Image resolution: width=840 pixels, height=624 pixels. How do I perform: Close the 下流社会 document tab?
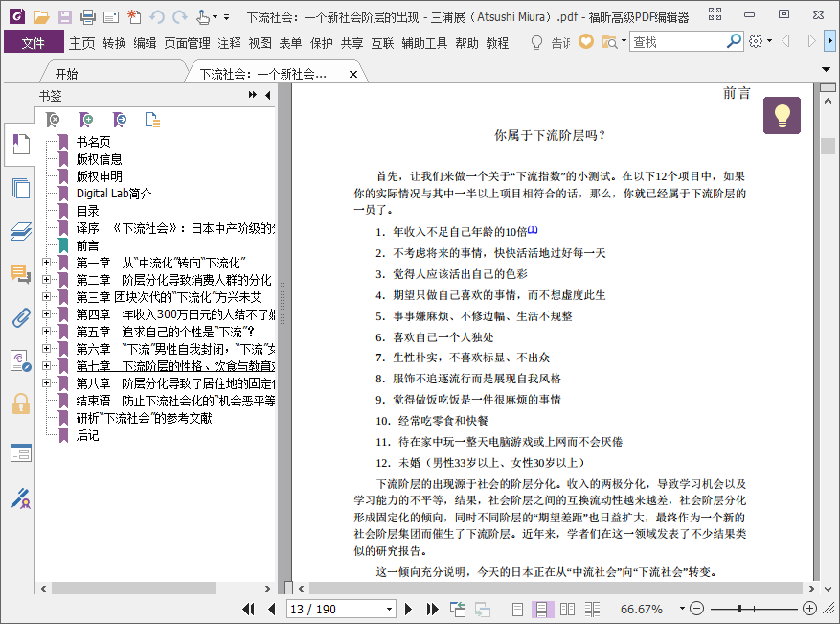point(353,74)
